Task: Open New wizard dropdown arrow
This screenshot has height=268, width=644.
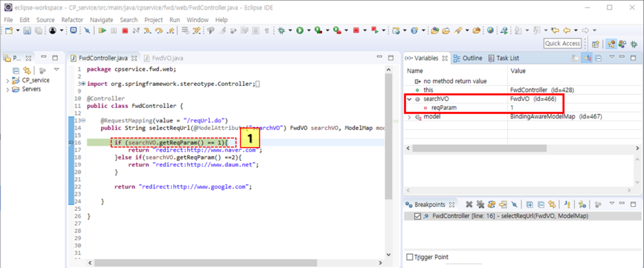Action: tap(18, 30)
